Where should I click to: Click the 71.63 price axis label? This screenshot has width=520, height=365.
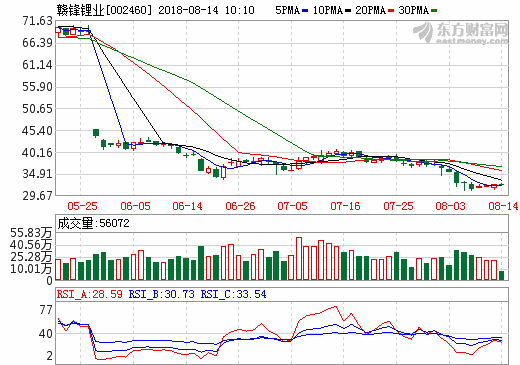pyautogui.click(x=37, y=21)
